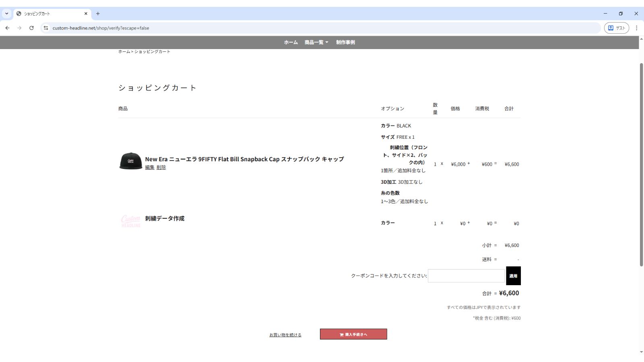
Task: Open the New Era 9FIFTY product link
Action: [x=244, y=159]
